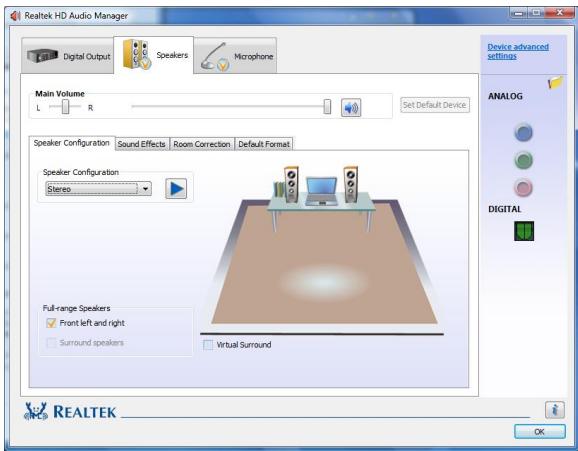Toggle the Surround speakers checkbox
Image resolution: width=578 pixels, height=451 pixels.
coord(51,343)
